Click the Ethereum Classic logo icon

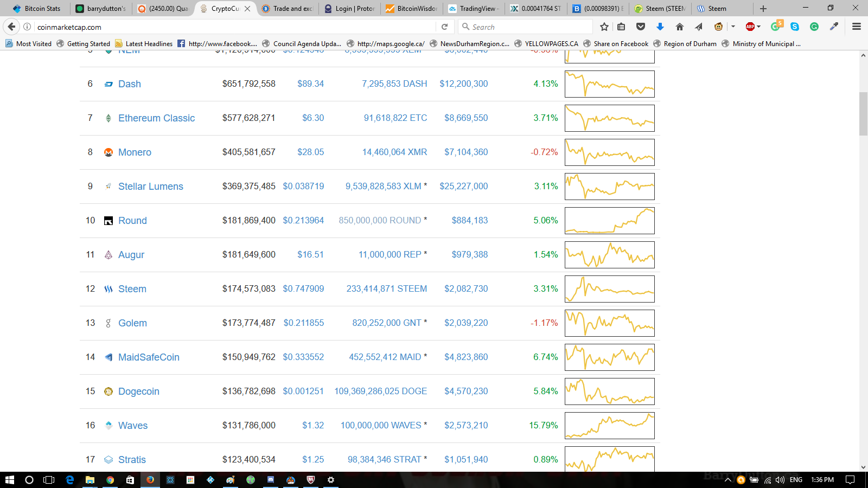coord(108,118)
